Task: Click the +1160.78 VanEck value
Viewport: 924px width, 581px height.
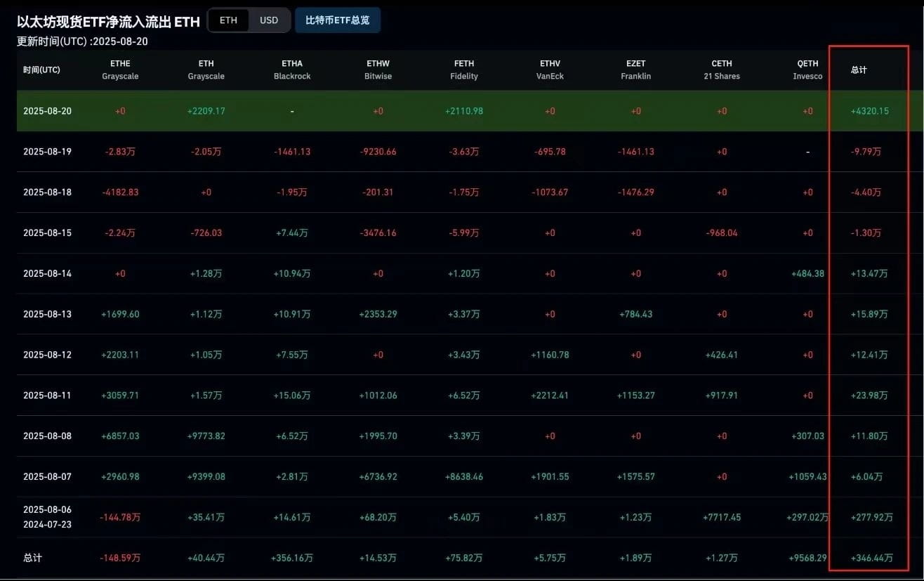Action: (550, 355)
